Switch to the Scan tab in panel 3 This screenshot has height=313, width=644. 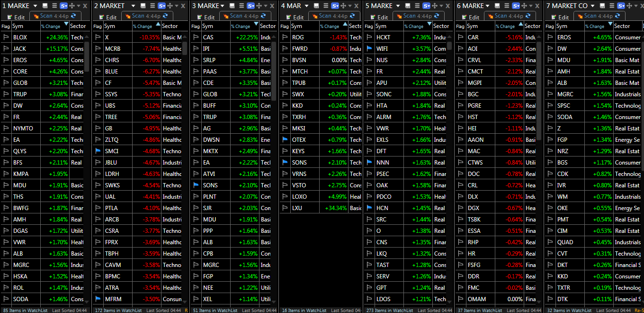click(245, 16)
